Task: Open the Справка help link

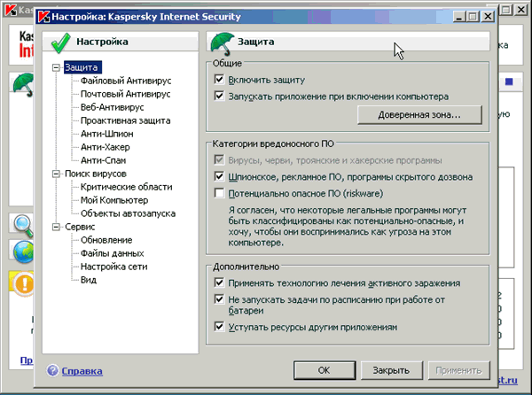Action: (x=82, y=371)
